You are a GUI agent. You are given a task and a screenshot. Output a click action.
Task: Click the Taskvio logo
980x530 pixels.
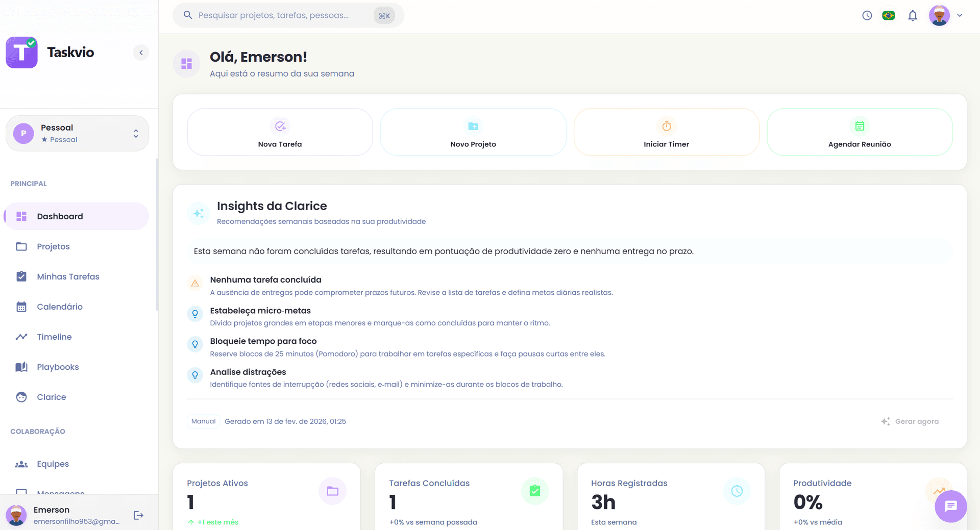pos(21,52)
